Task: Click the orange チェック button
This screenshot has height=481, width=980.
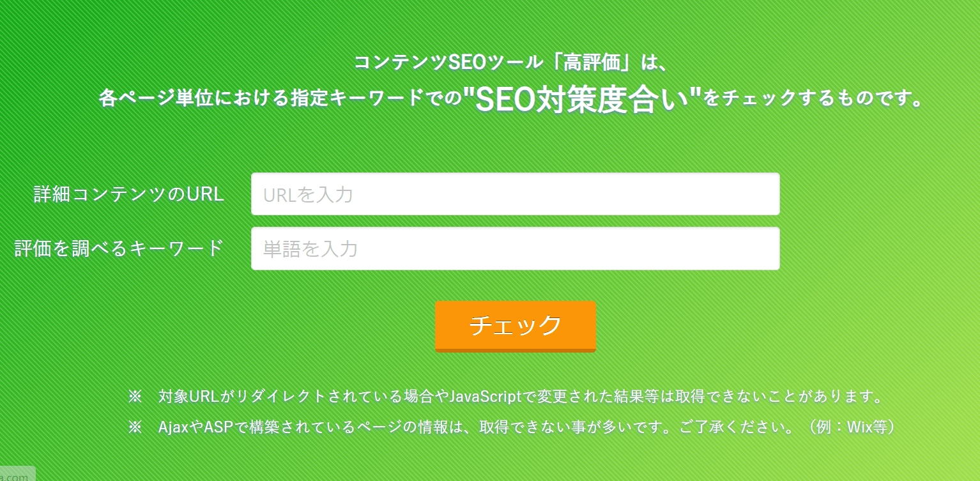Action: point(516,326)
